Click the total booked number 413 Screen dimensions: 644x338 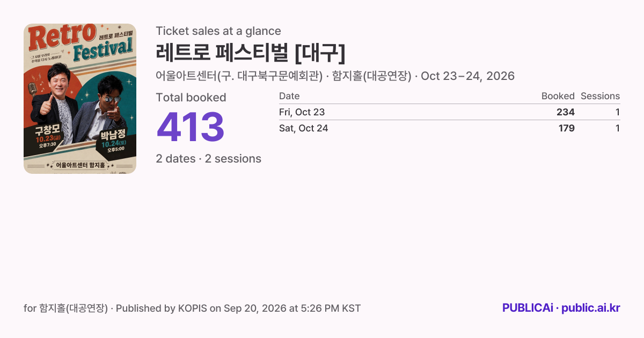pyautogui.click(x=191, y=128)
